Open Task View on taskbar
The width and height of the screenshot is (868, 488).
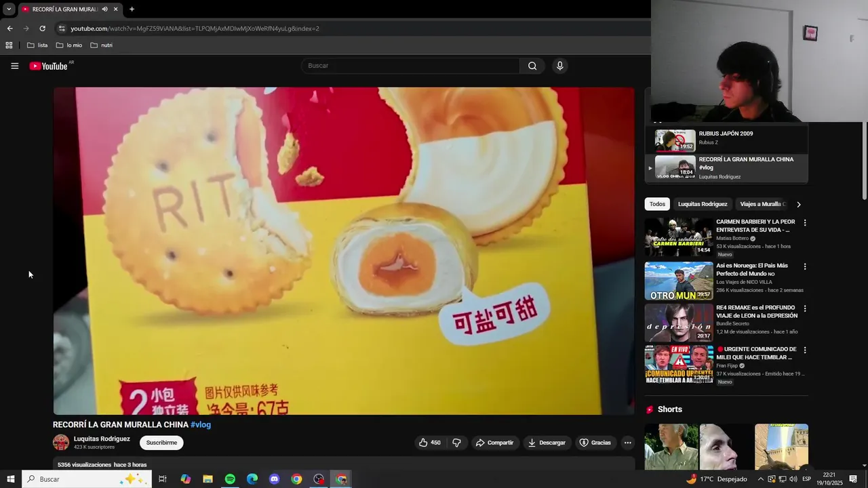point(163,479)
